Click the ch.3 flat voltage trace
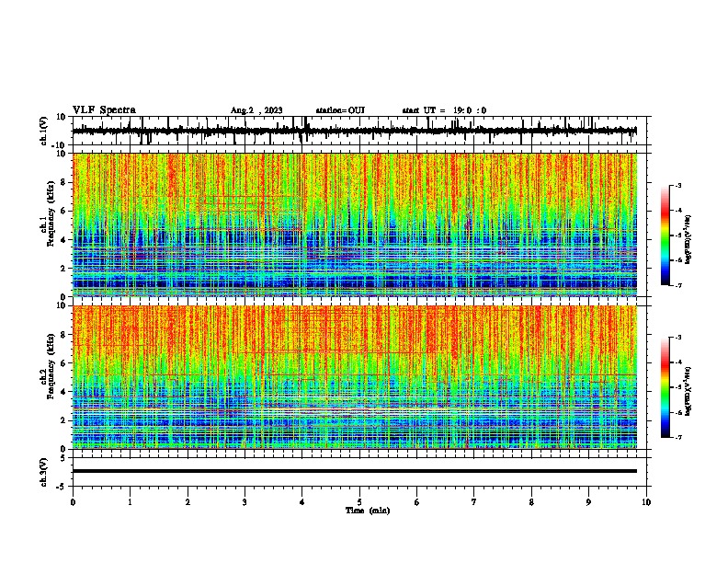728x563 pixels. (x=354, y=471)
